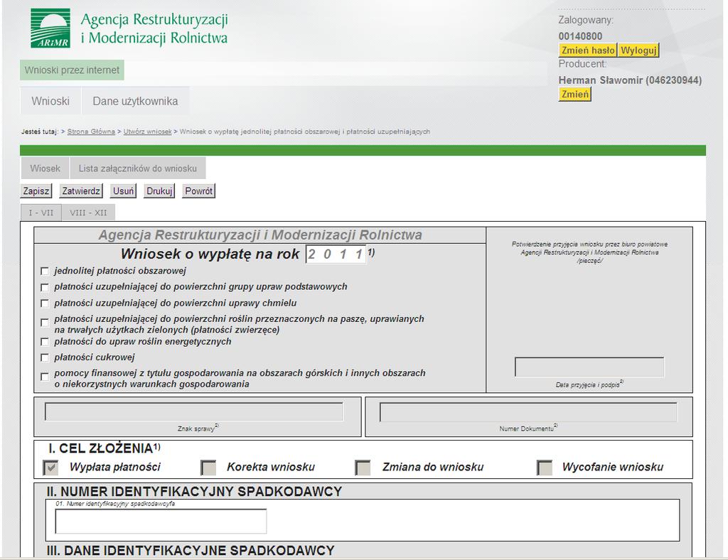Click the year field showing 2011
The width and height of the screenshot is (728, 560).
336,254
